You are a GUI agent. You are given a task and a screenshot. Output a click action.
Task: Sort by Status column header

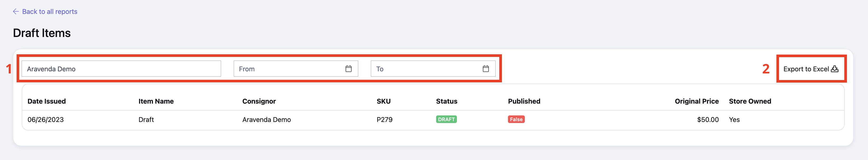coord(446,101)
